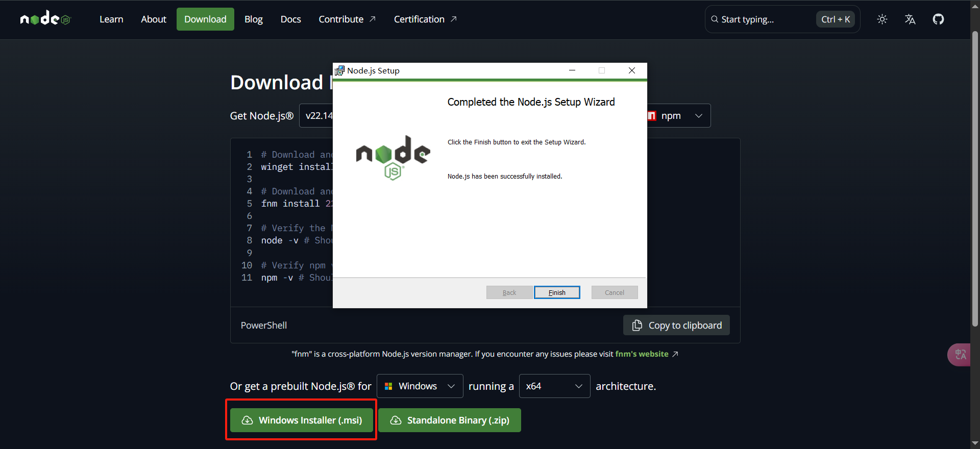The image size is (980, 449).
Task: Click the 'running a' text
Action: point(491,386)
